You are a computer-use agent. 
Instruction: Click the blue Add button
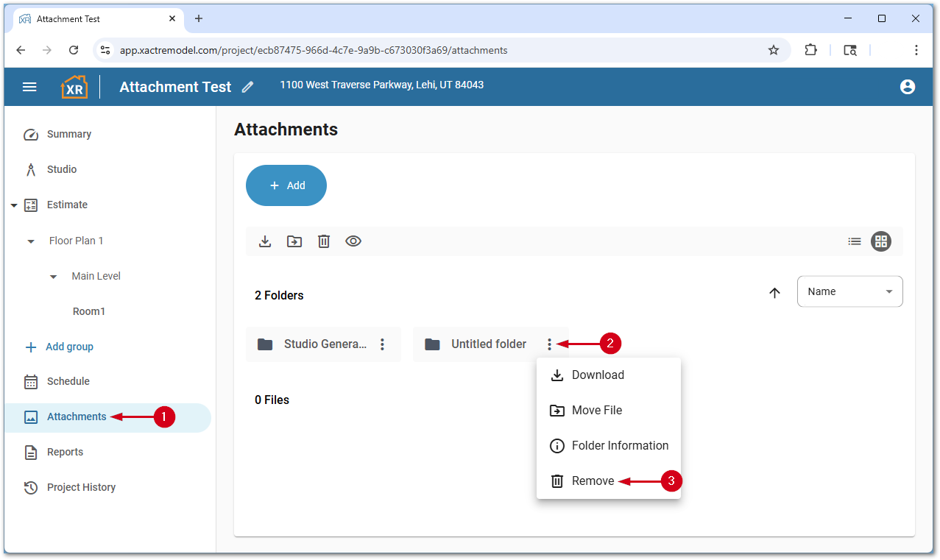pos(286,185)
